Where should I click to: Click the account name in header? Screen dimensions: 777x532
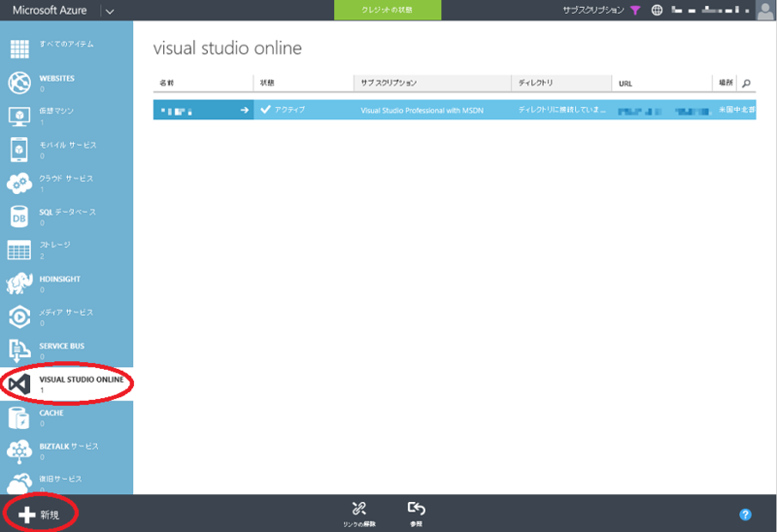coord(710,10)
